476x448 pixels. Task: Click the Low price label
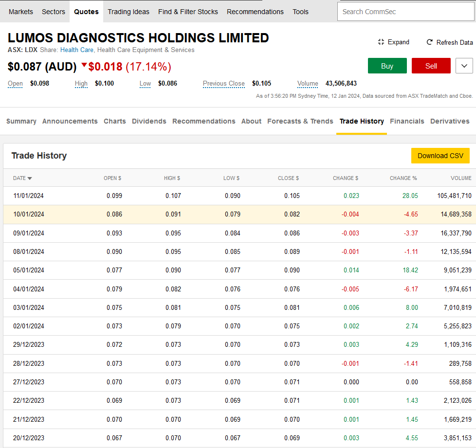click(x=145, y=83)
